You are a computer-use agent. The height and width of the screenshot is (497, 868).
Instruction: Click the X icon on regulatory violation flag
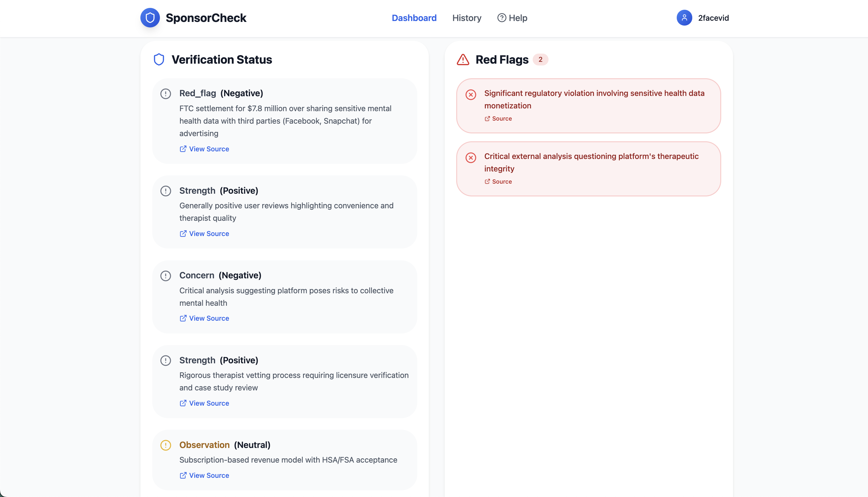[x=471, y=94]
